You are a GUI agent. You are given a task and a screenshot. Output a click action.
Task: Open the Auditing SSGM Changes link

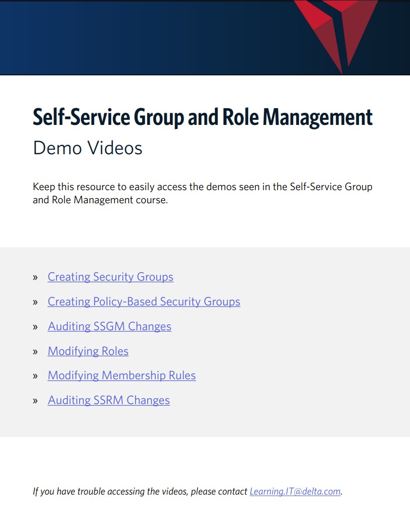[x=109, y=326]
